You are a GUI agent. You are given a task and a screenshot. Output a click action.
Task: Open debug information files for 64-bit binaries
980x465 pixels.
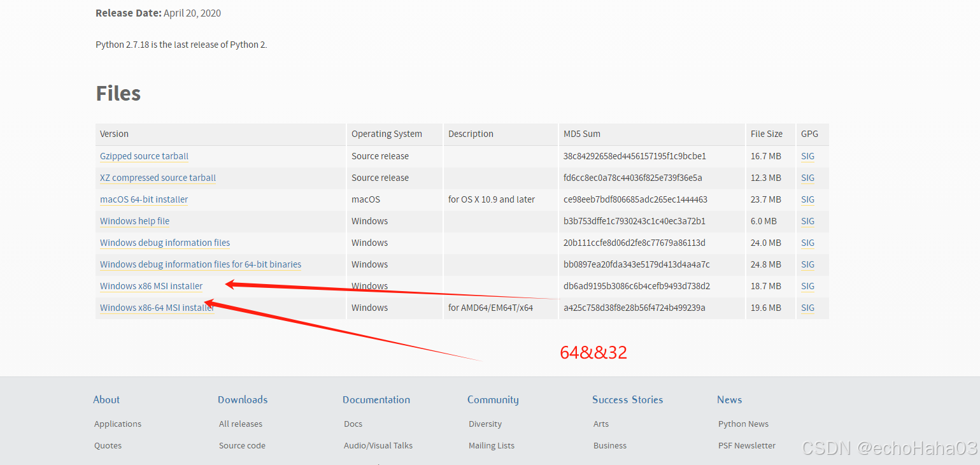[x=201, y=264]
